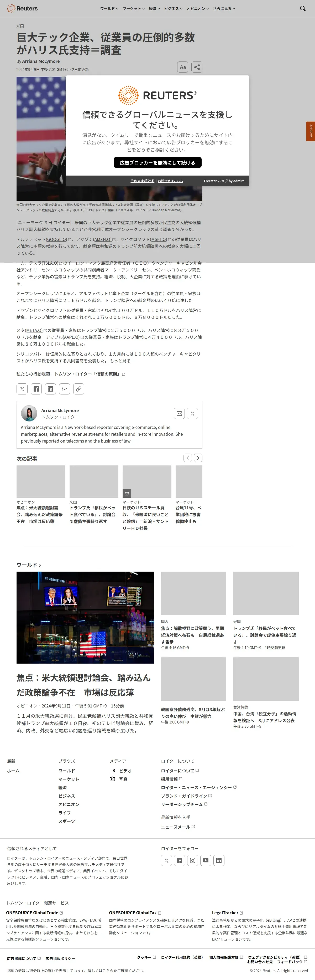The width and height of the screenshot is (315, 980).
Task: Expand the オピニオン menu
Action: tap(198, 8)
